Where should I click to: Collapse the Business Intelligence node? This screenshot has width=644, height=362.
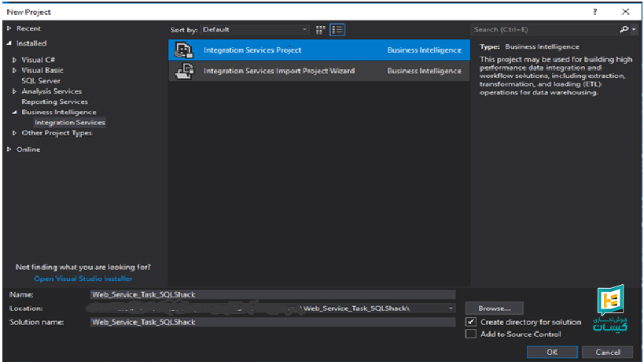click(14, 113)
